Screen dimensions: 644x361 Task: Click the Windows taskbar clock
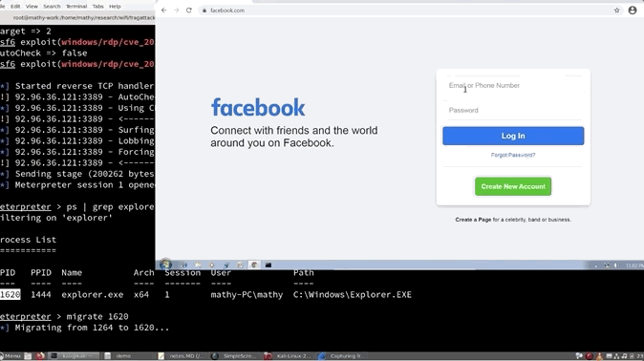634,265
